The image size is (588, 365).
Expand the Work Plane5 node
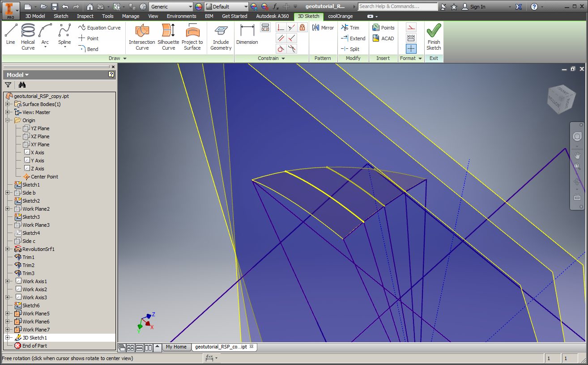pyautogui.click(x=7, y=314)
